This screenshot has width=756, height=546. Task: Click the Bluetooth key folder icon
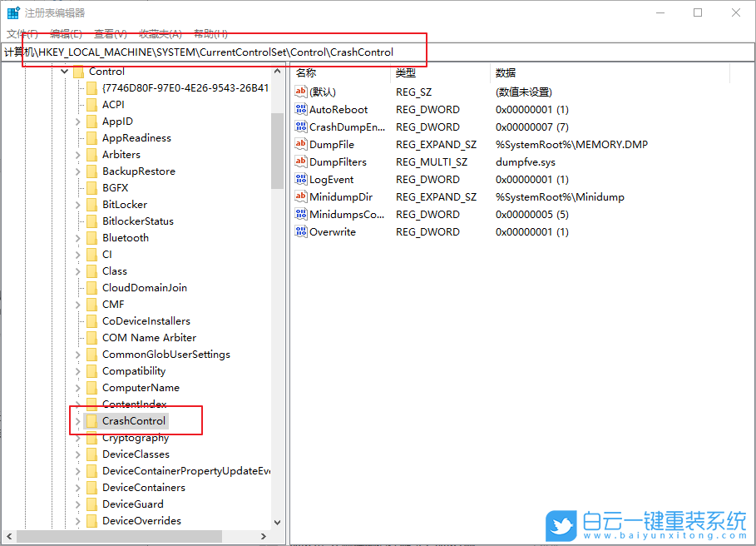click(91, 237)
